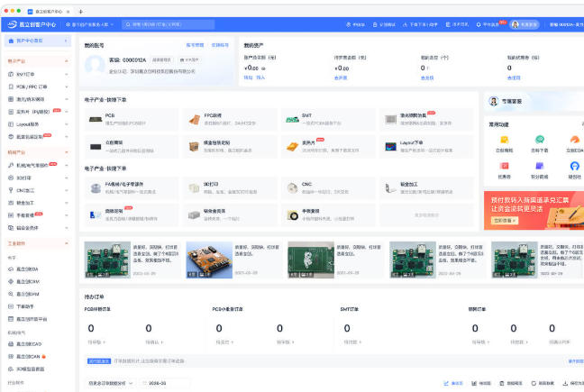This screenshot has height=392, width=584.
Task: Click the red coupon shortcut icon
Action: 505,166
